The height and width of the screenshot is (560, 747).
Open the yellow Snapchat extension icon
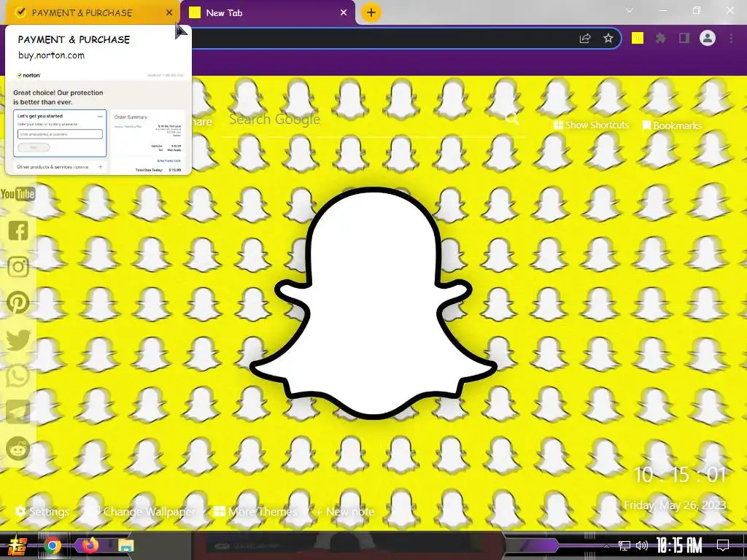pos(637,38)
